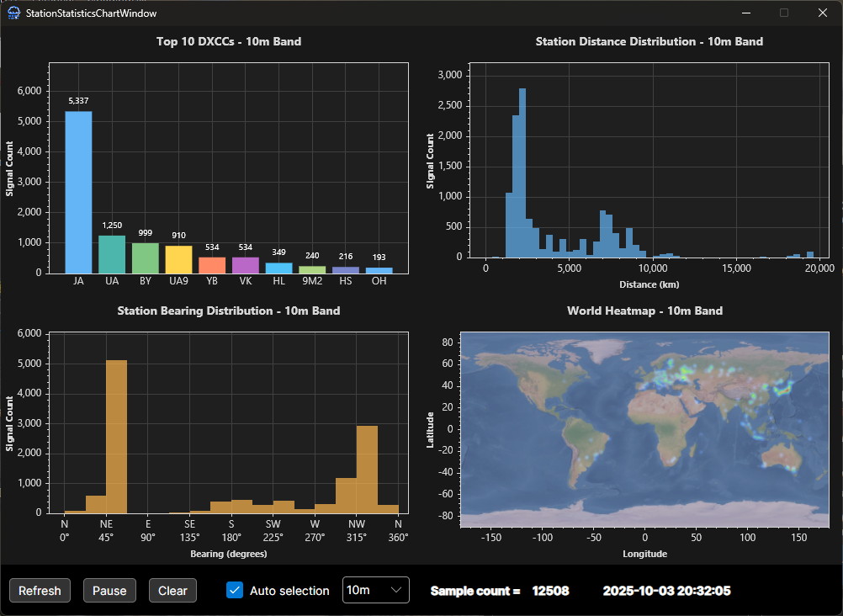Click the Latitude axis label
Screen dimensions: 843x616
(x=430, y=429)
